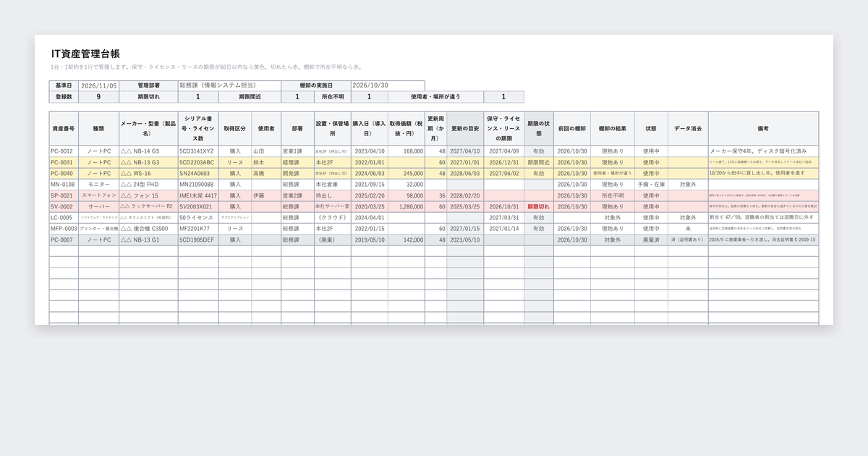Select serial number 5CD3141XYZ
Screen dimensions: 868x456
[197, 151]
